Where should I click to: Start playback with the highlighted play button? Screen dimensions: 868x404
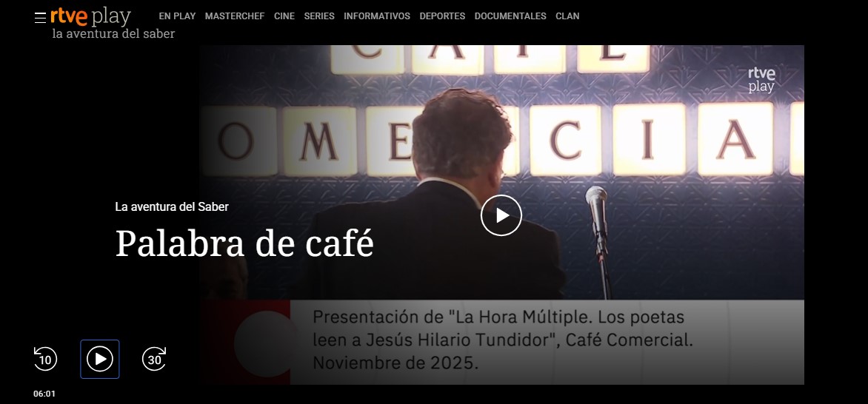100,359
